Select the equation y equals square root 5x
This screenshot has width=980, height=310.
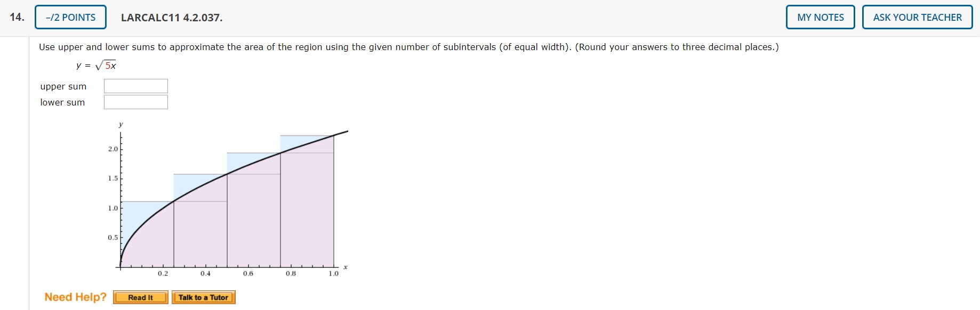tap(96, 64)
